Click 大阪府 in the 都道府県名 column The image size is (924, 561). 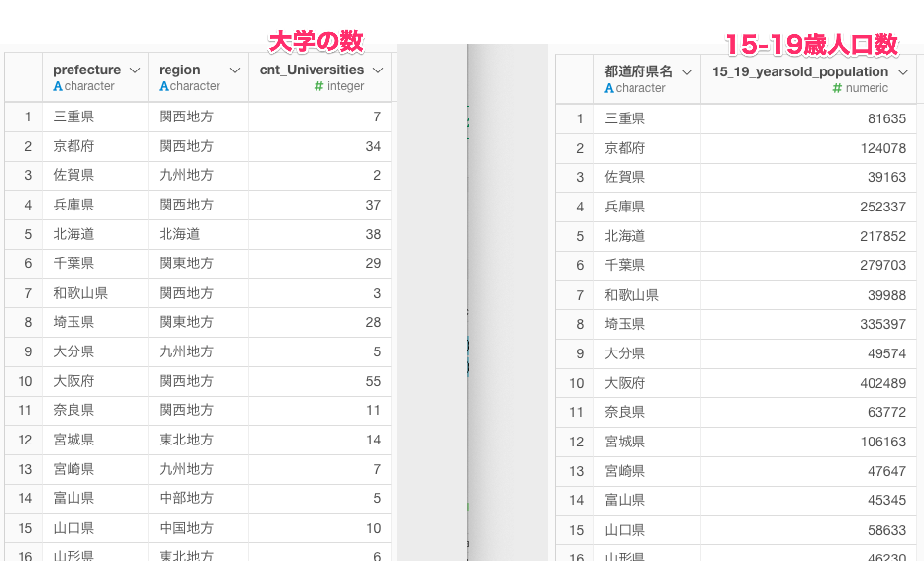(647, 383)
